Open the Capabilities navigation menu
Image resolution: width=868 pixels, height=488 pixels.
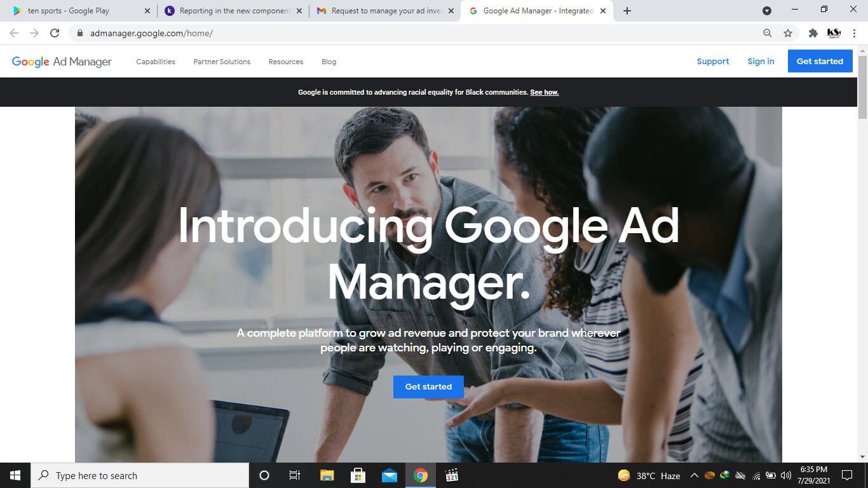pos(156,62)
